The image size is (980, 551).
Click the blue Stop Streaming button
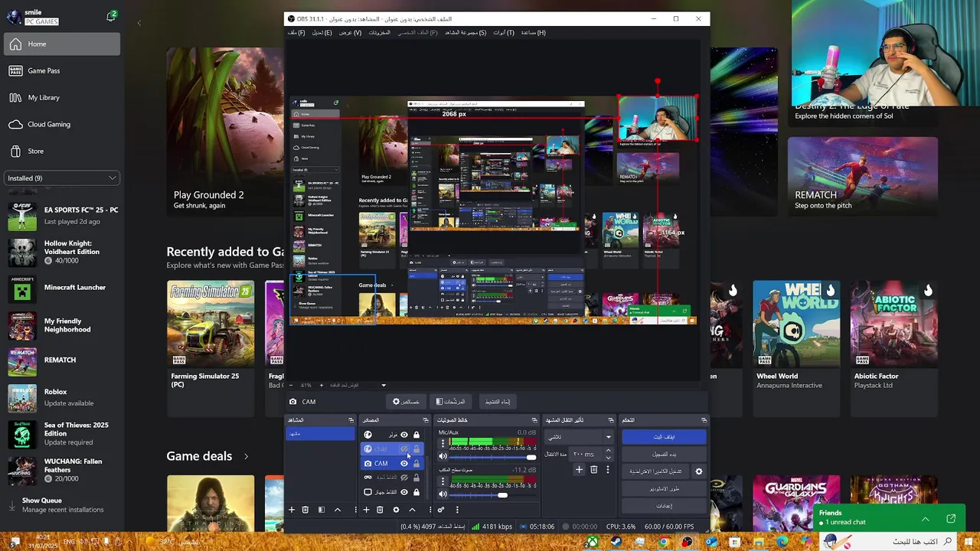coord(664,437)
